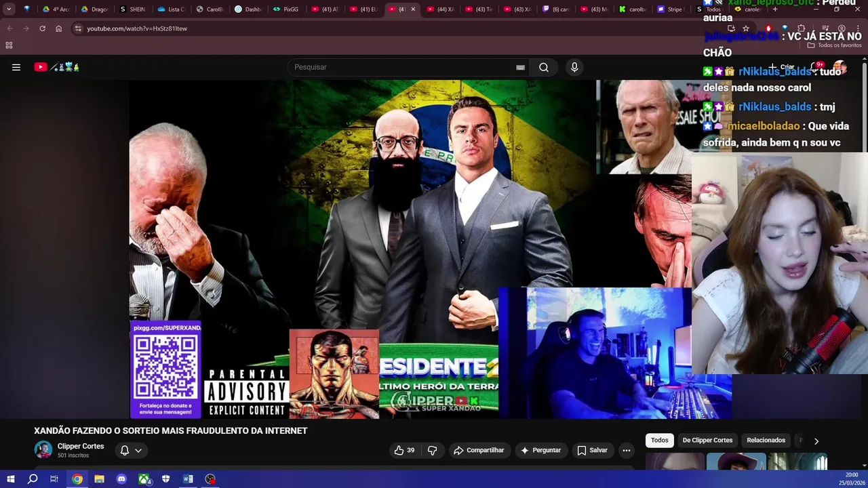Open notification bell dropdown for Clipper Cortes
Screen dimensions: 868x488
(131, 450)
